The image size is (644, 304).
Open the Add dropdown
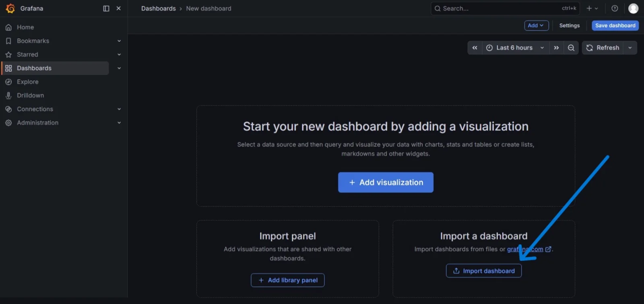537,26
